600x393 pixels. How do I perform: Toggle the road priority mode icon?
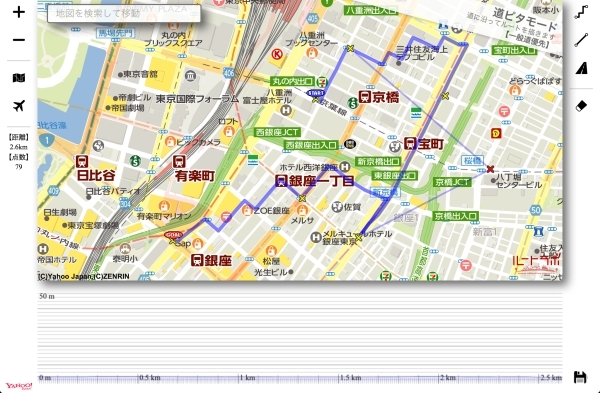pos(581,68)
